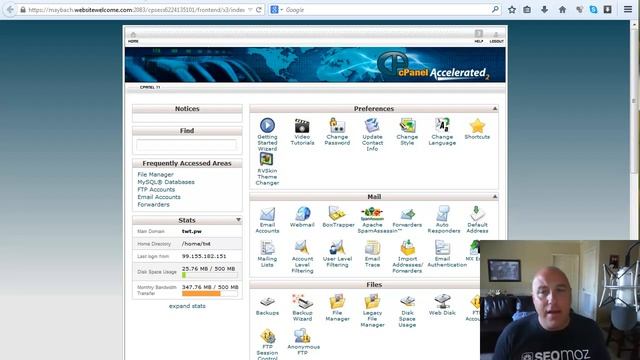Open Auto Responders
The height and width of the screenshot is (360, 640).
[442, 214]
